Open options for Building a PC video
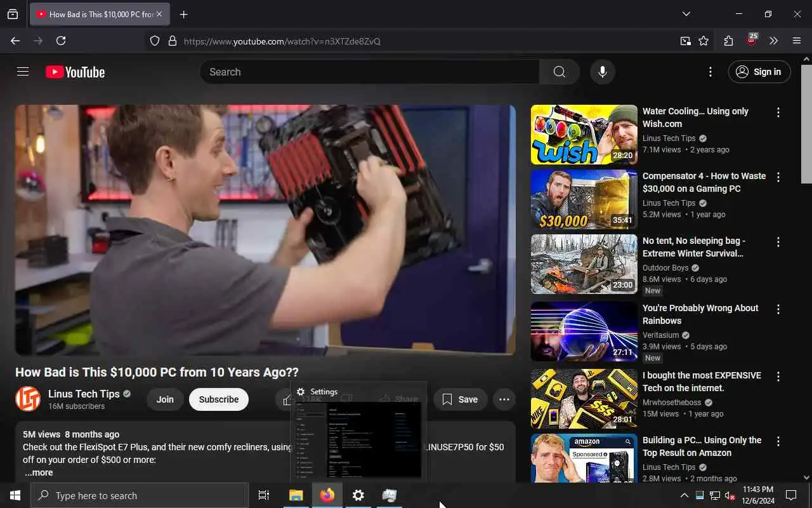Viewport: 812px width, 508px height. (778, 441)
